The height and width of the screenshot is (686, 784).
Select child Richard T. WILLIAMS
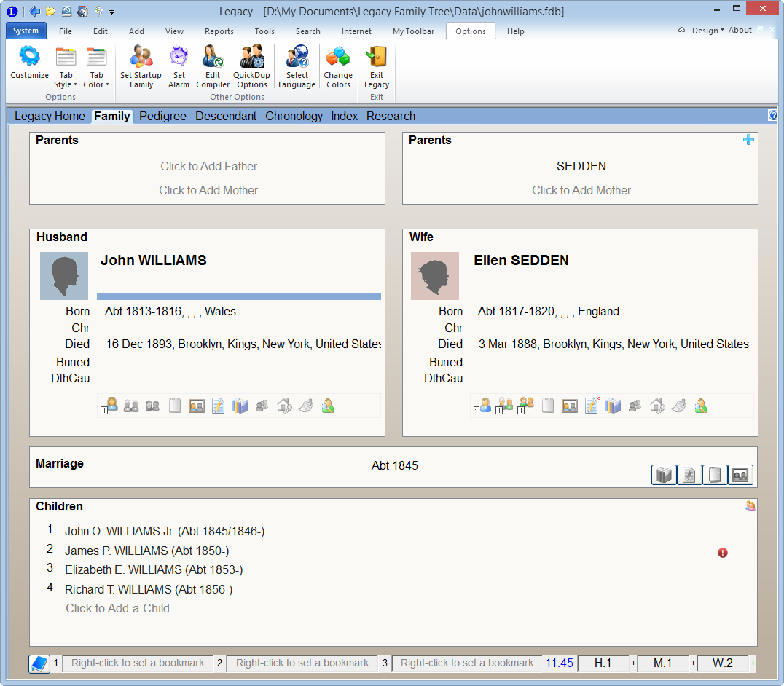pyautogui.click(x=149, y=589)
